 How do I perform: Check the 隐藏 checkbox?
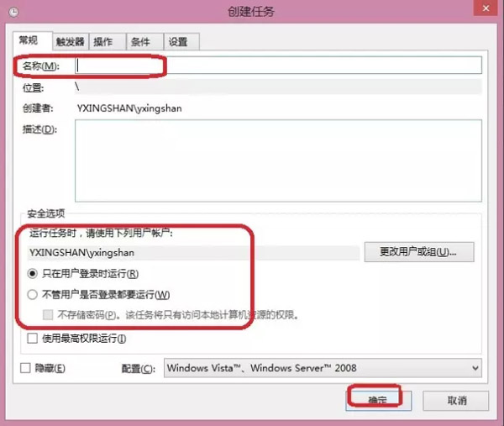[x=25, y=368]
